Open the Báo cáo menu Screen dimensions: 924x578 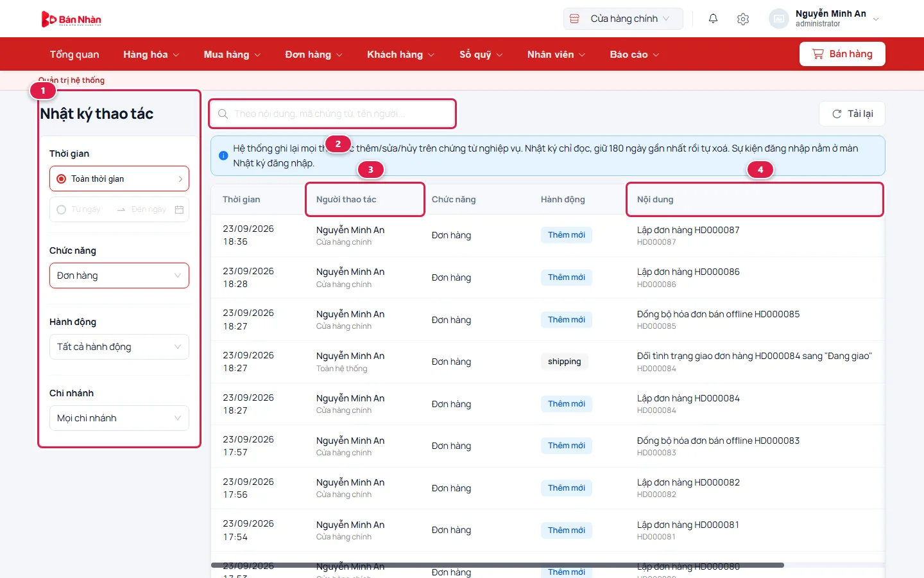point(635,55)
